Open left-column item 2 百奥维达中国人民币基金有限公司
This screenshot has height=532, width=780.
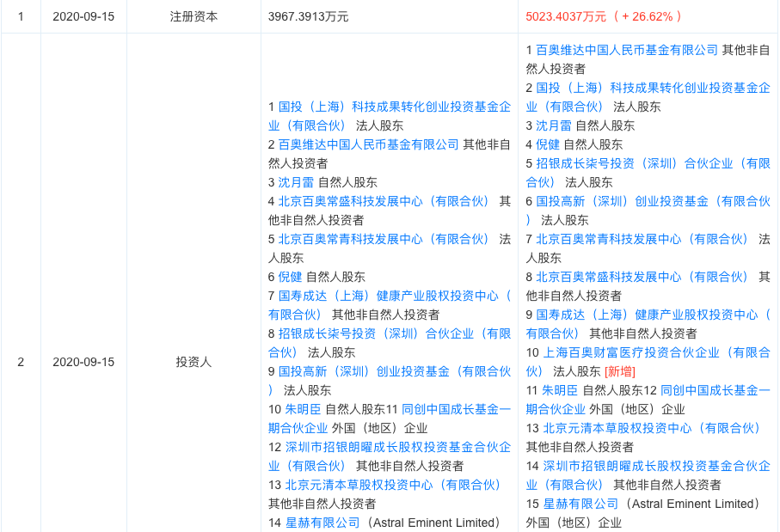click(368, 144)
